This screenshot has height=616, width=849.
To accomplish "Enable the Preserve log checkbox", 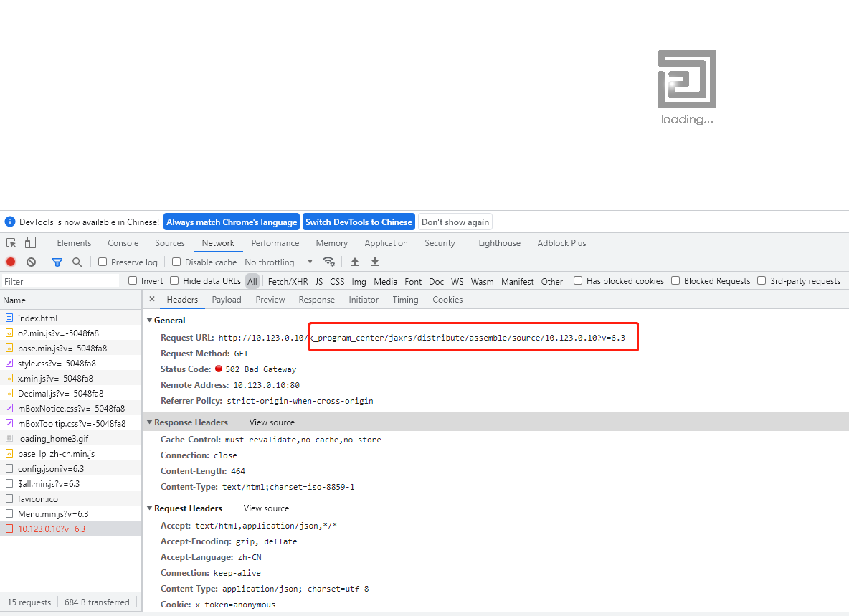I will point(103,262).
